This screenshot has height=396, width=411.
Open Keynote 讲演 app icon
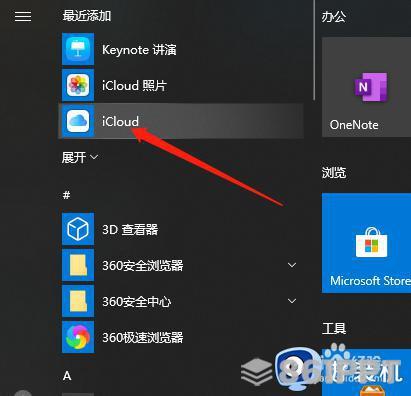tap(78, 49)
